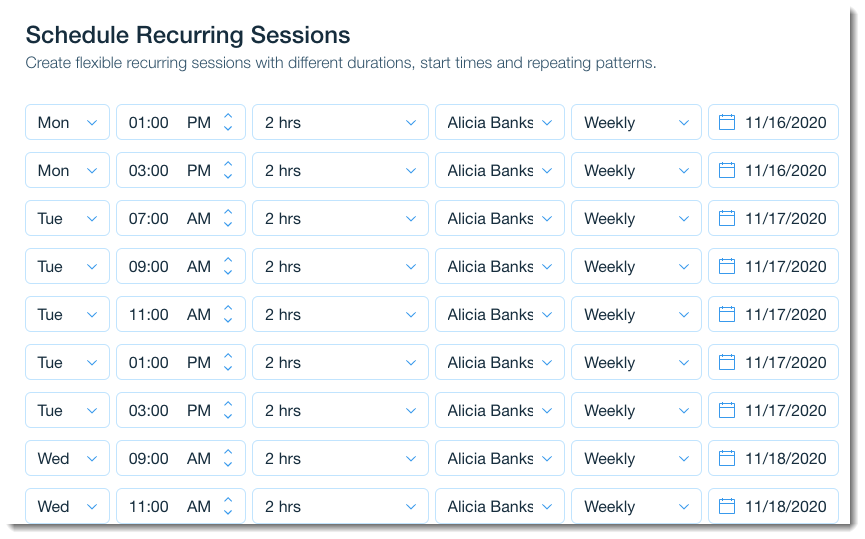Open calendar icon for first Mon 11/16/2020 row
This screenshot has width=865, height=539.
click(727, 122)
